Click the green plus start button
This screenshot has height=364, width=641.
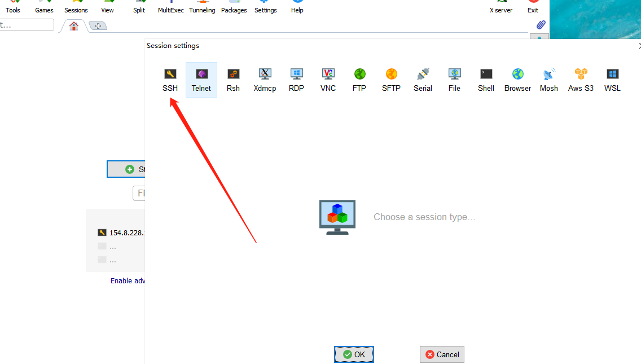click(126, 169)
